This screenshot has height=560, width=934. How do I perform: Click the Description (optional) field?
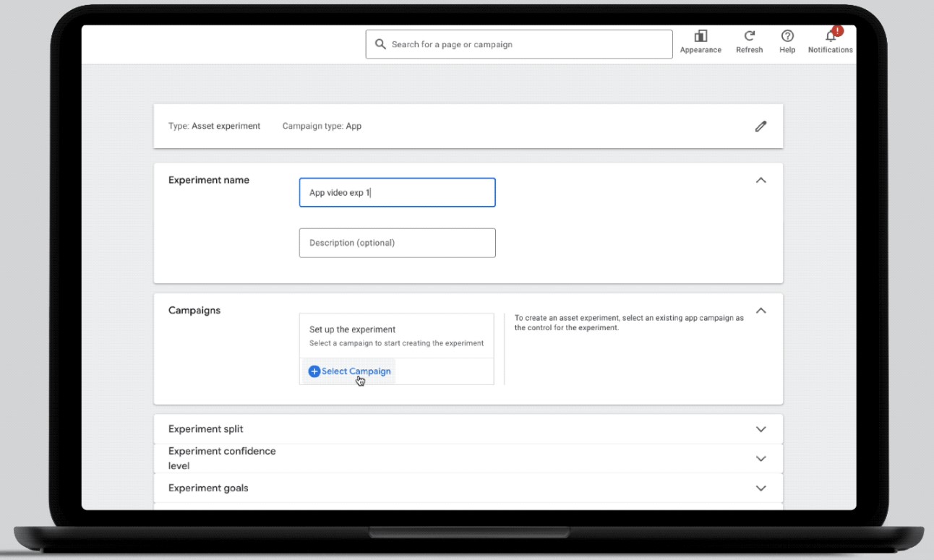tap(397, 243)
